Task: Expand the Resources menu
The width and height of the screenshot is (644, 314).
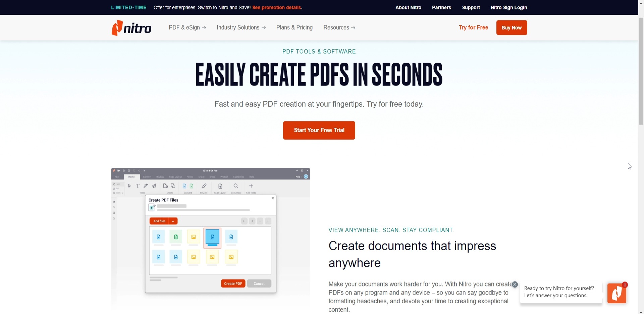Action: 339,28
